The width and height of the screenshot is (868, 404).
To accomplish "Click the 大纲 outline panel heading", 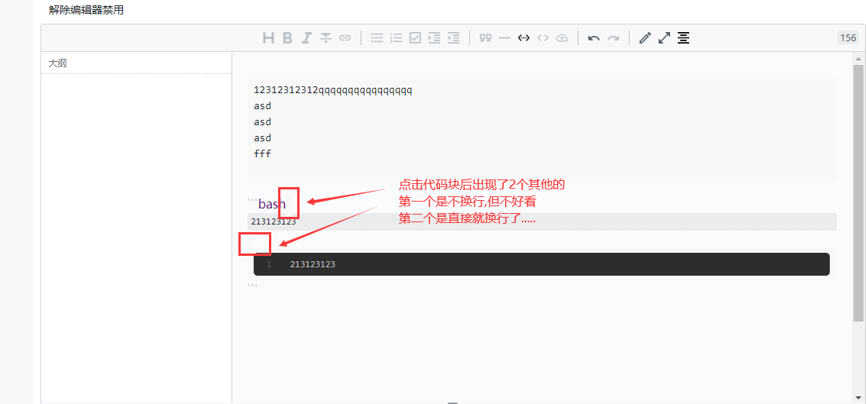I will tap(57, 63).
